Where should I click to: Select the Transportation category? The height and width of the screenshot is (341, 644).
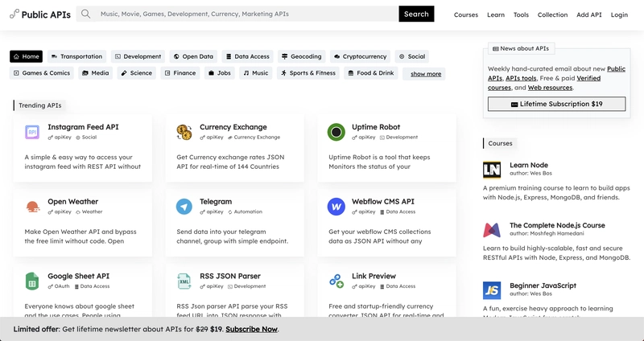point(76,56)
